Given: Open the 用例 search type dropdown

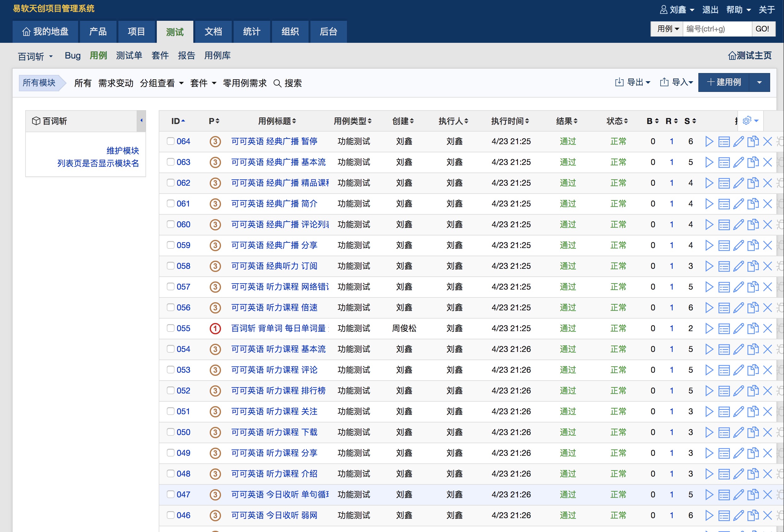Looking at the screenshot, I should pyautogui.click(x=667, y=29).
